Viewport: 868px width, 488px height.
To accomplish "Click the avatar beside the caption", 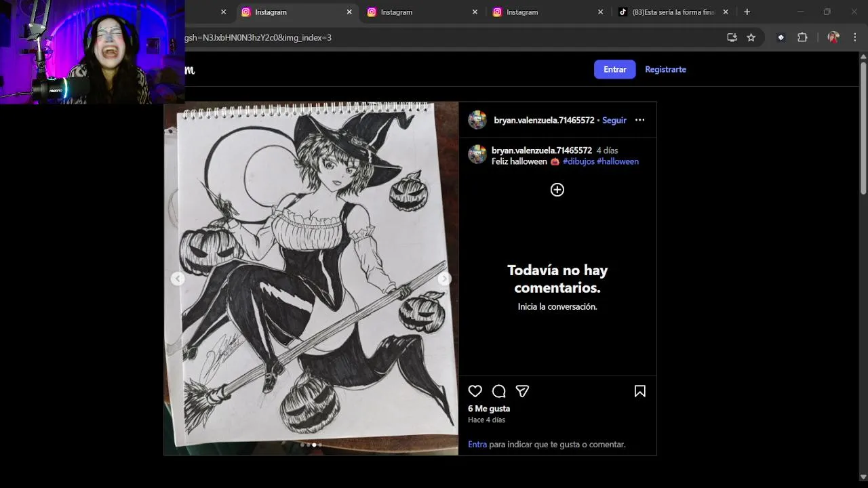I will 477,155.
